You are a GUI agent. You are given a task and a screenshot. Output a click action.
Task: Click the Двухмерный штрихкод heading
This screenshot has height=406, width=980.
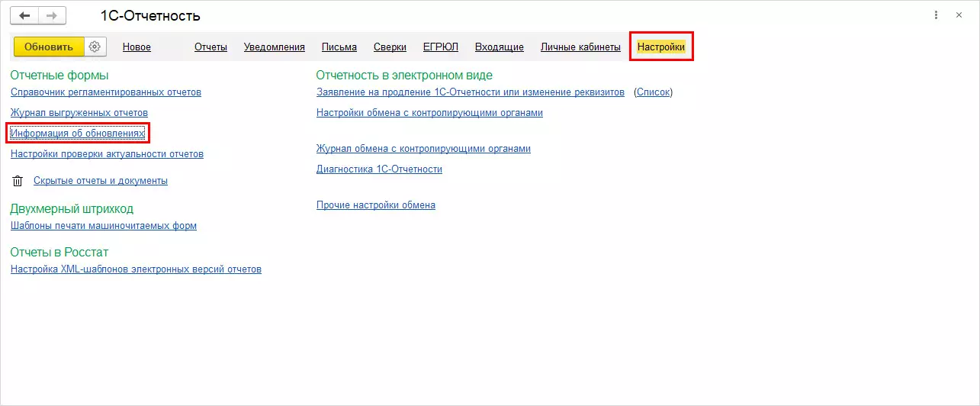coord(72,209)
